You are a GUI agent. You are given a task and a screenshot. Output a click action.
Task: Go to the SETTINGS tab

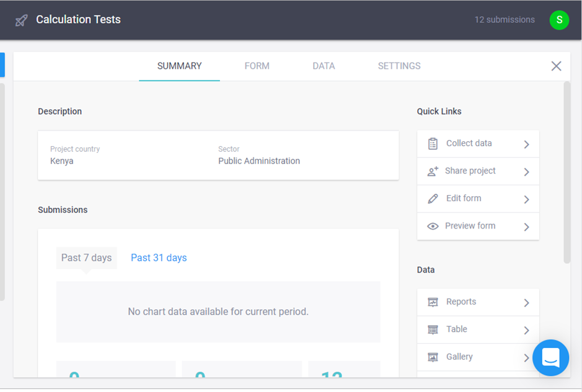[x=399, y=66]
